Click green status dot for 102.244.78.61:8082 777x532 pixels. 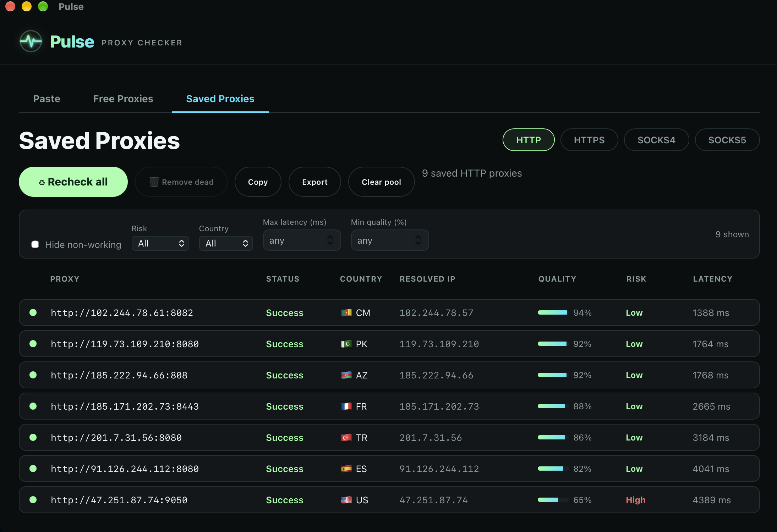coord(33,312)
